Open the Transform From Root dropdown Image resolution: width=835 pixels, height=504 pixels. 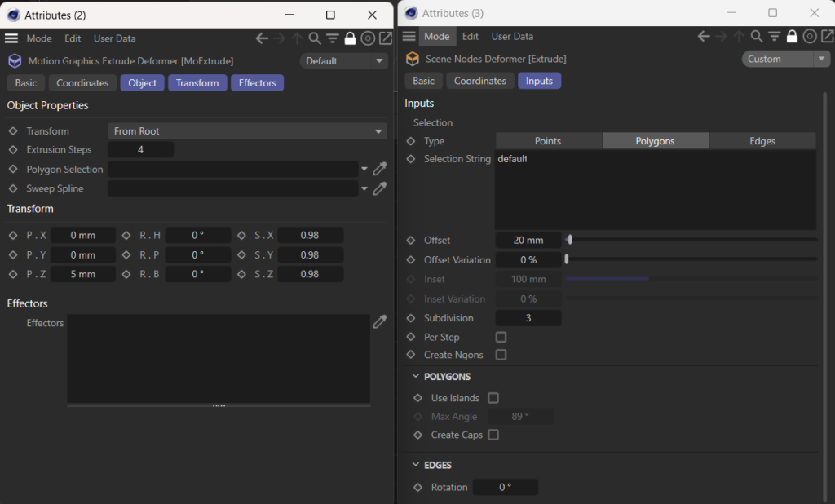245,130
